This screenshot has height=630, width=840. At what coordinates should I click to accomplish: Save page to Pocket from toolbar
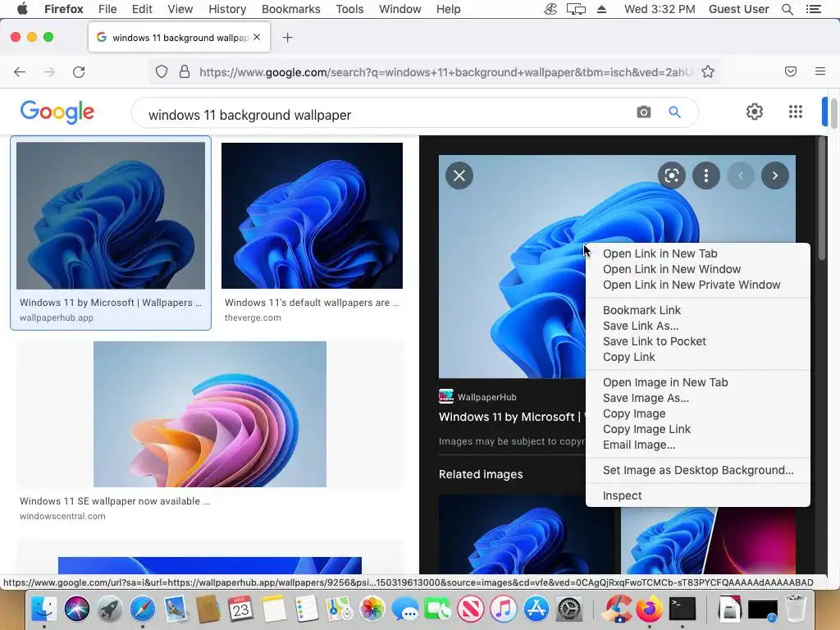(790, 71)
